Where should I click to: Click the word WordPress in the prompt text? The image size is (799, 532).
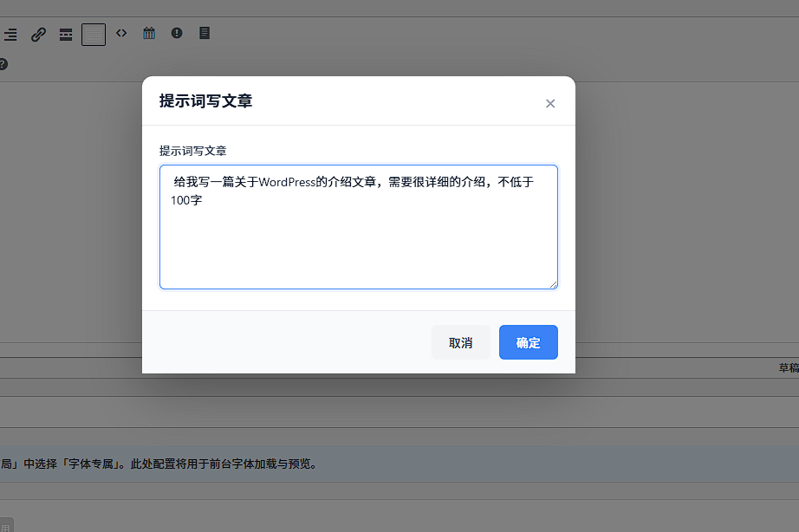tap(287, 182)
